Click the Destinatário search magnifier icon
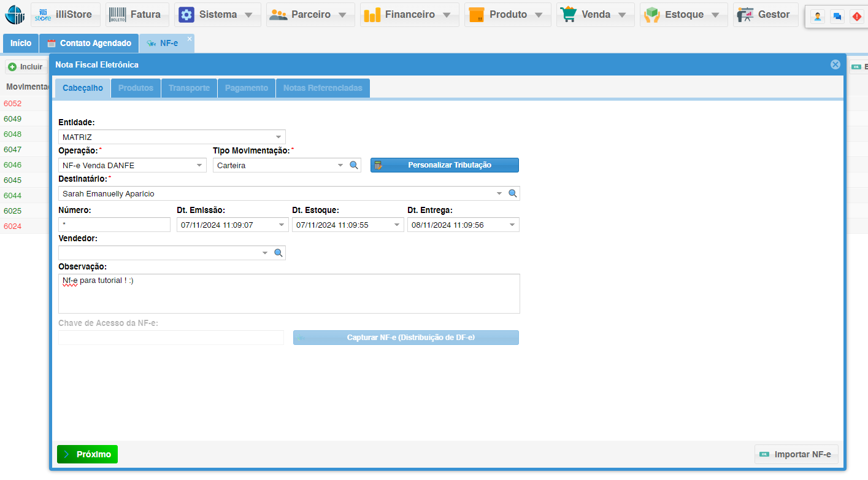 (513, 193)
